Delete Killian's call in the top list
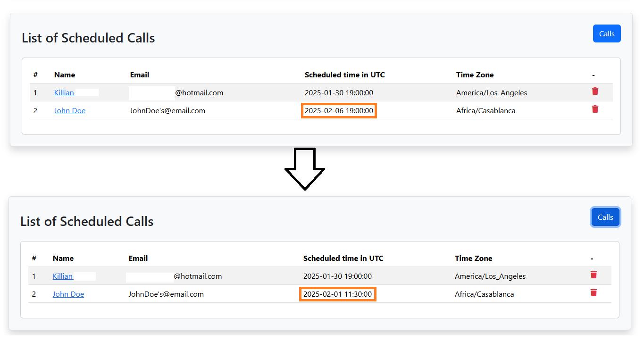This screenshot has width=644, height=350. click(x=595, y=92)
